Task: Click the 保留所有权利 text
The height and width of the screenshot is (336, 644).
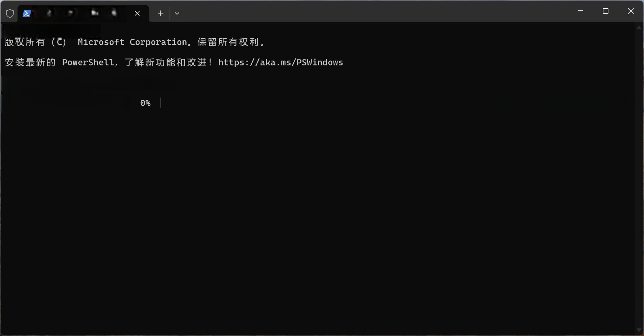Action: [x=228, y=42]
